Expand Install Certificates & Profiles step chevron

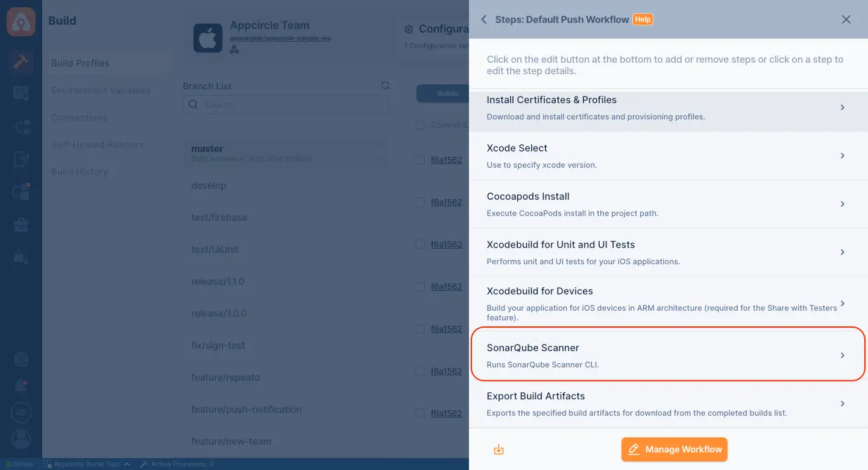click(x=843, y=107)
